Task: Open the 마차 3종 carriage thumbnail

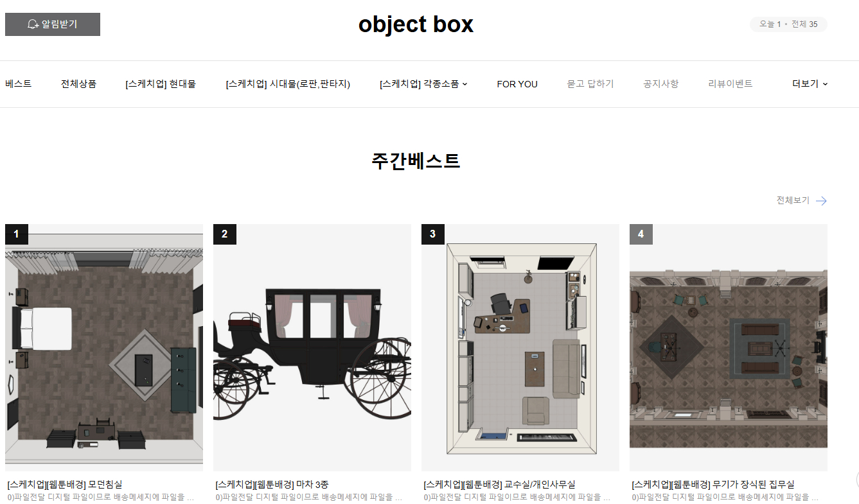Action: [x=312, y=347]
